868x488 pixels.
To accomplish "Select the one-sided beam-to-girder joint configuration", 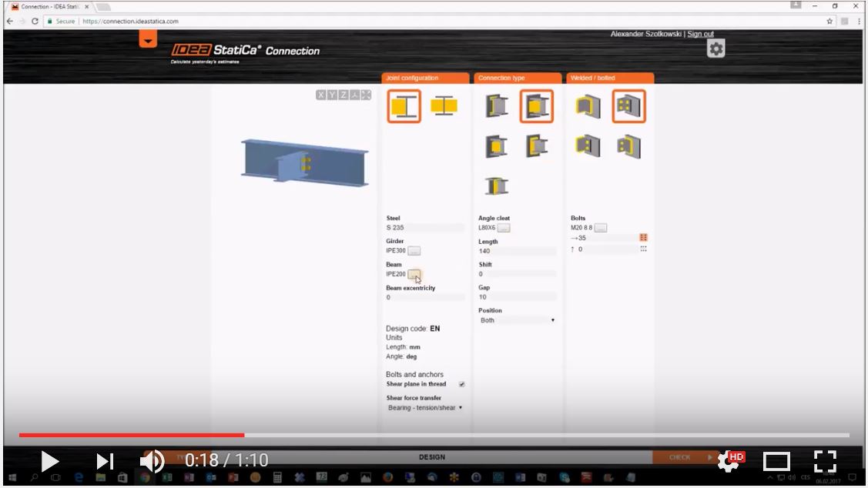I will (x=404, y=106).
